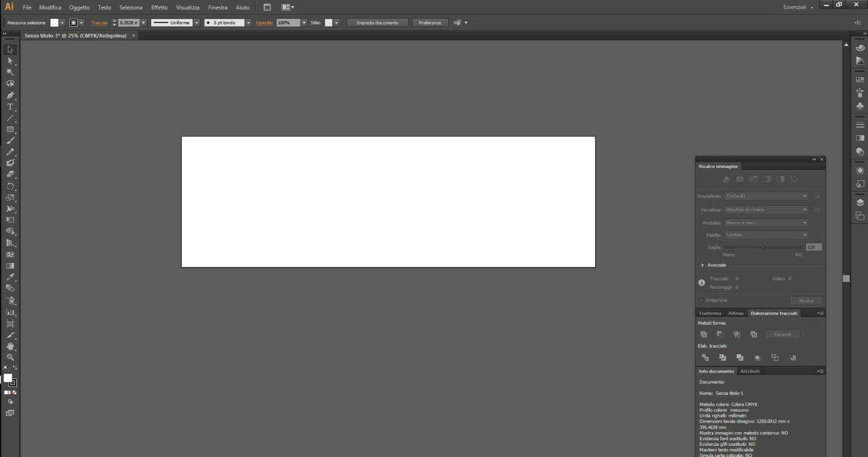868x457 pixels.
Task: Open the Layers panel icon
Action: (860, 203)
